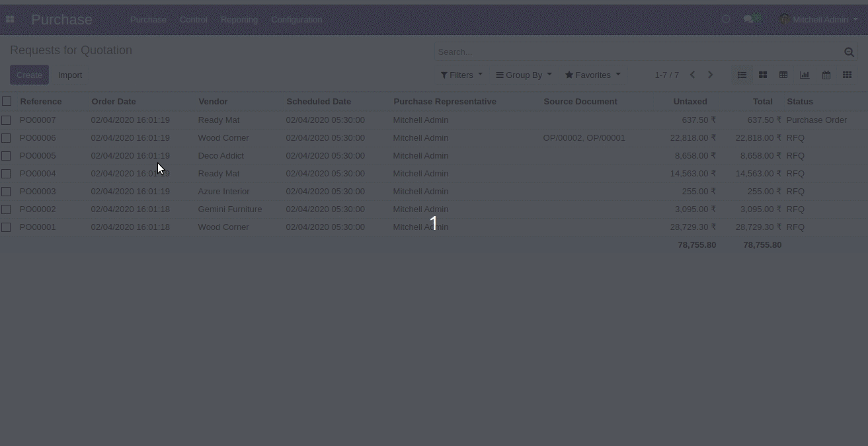
Task: Open the Configuration menu
Action: point(296,20)
